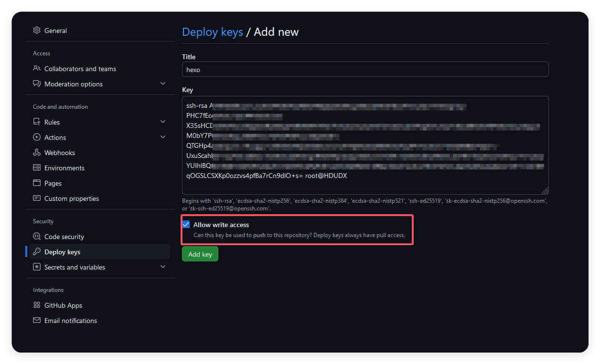
Task: Uncheck the Allow write access checkbox
Action: coord(186,225)
